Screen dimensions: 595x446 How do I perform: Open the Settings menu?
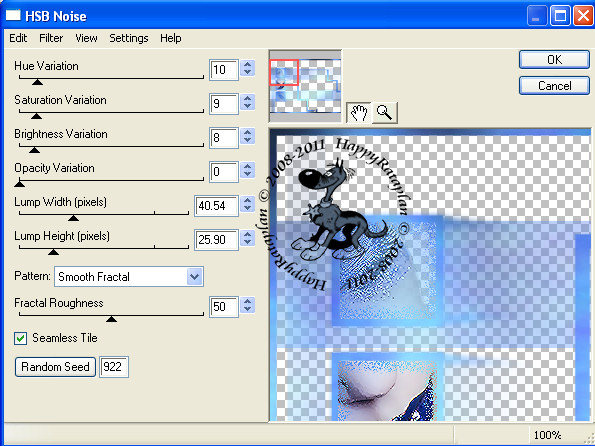pyautogui.click(x=129, y=38)
